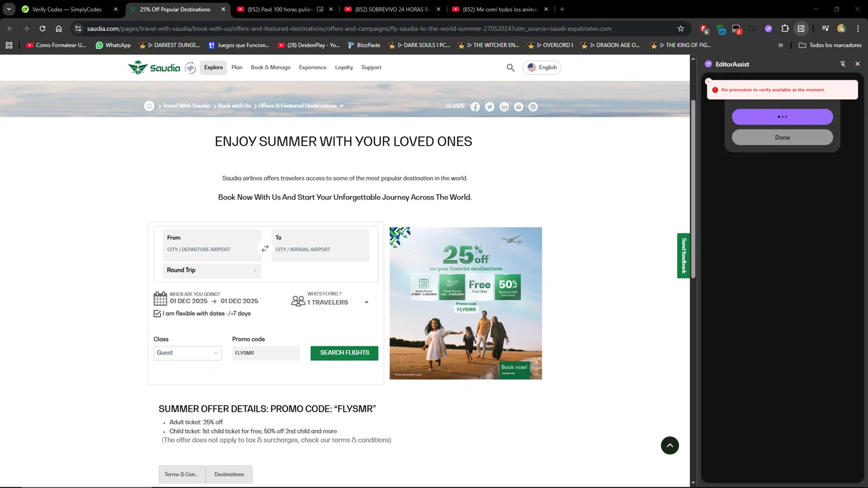This screenshot has height=488, width=868.
Task: Follow the Book with Us breadcrumb link
Action: [x=234, y=106]
